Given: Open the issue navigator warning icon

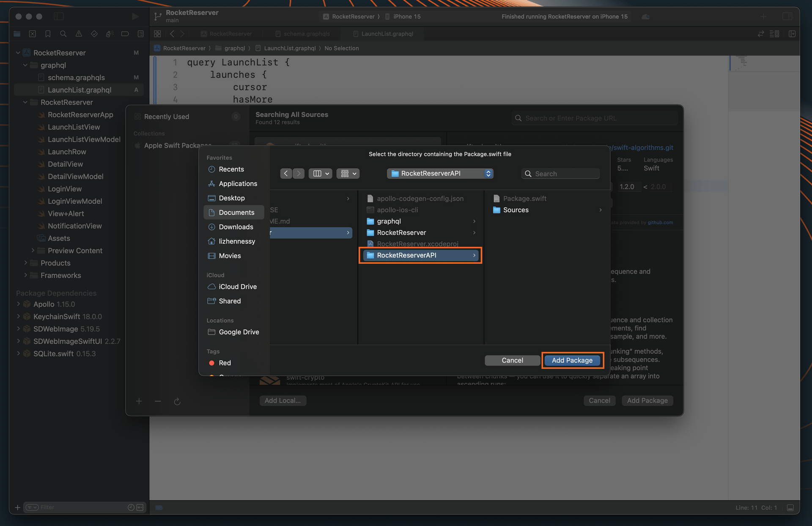Looking at the screenshot, I should point(79,34).
